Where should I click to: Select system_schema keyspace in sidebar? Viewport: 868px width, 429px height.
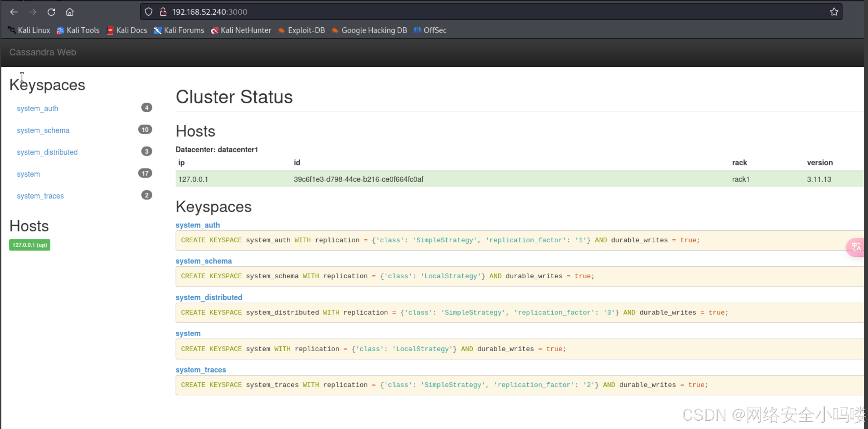coord(43,131)
